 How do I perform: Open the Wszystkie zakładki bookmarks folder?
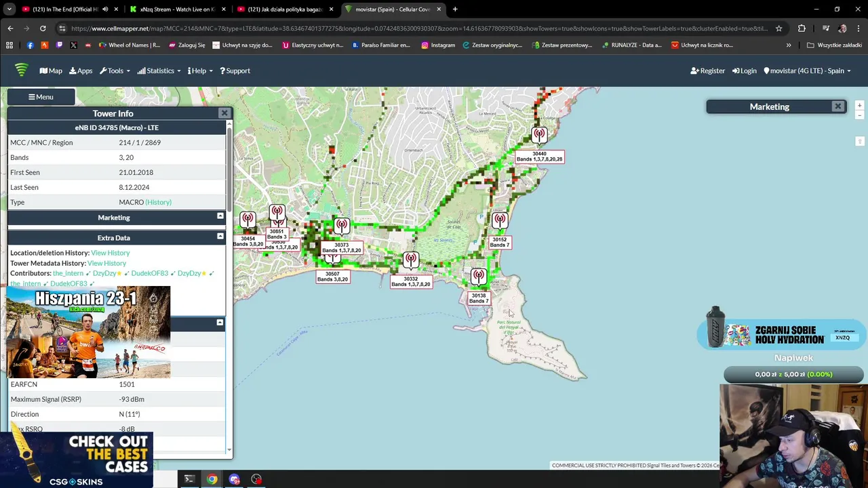(834, 45)
